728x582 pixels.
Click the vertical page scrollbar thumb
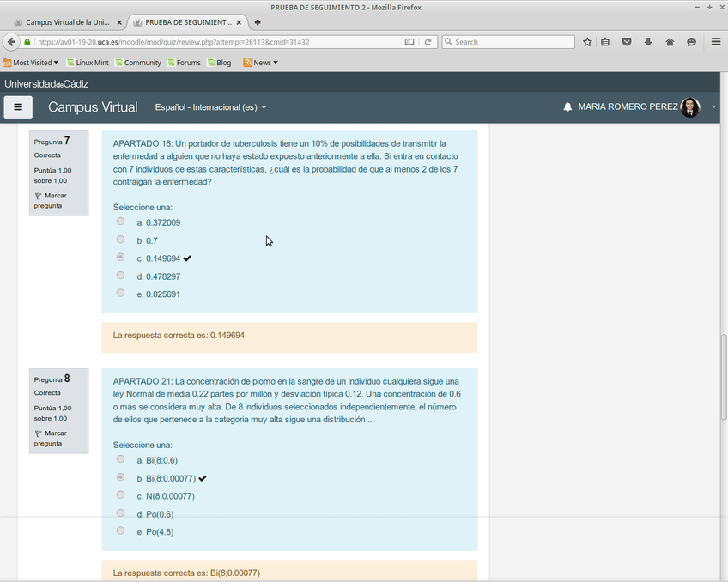(724, 377)
